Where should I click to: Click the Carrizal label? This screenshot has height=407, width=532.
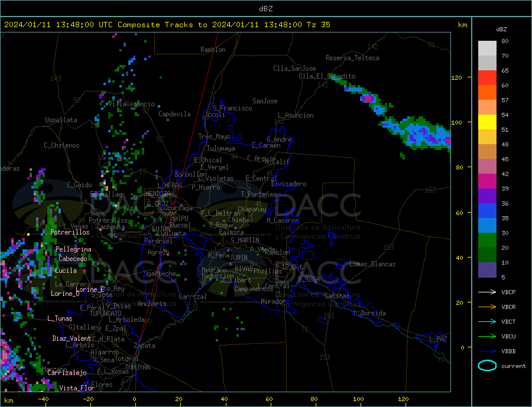[193, 297]
